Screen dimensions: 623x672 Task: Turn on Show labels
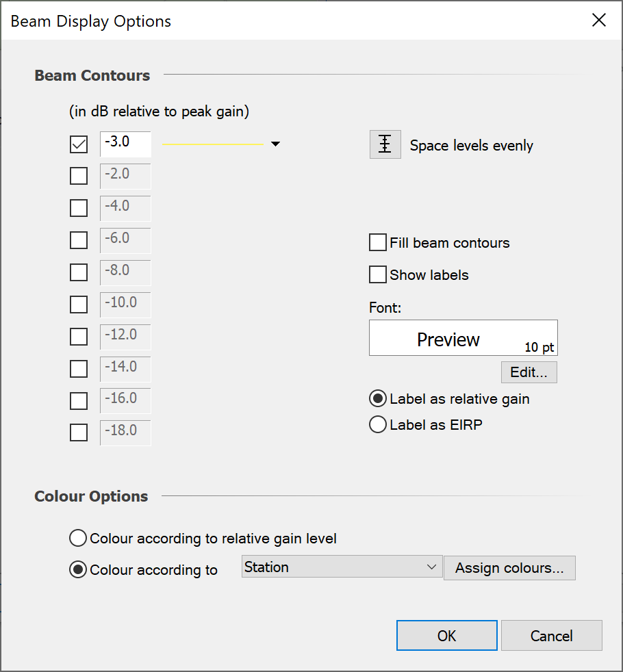pyautogui.click(x=378, y=274)
